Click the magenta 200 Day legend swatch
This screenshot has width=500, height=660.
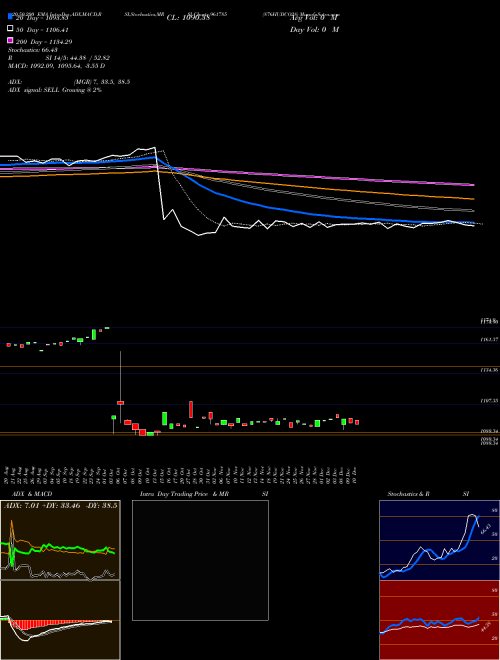(x=10, y=40)
